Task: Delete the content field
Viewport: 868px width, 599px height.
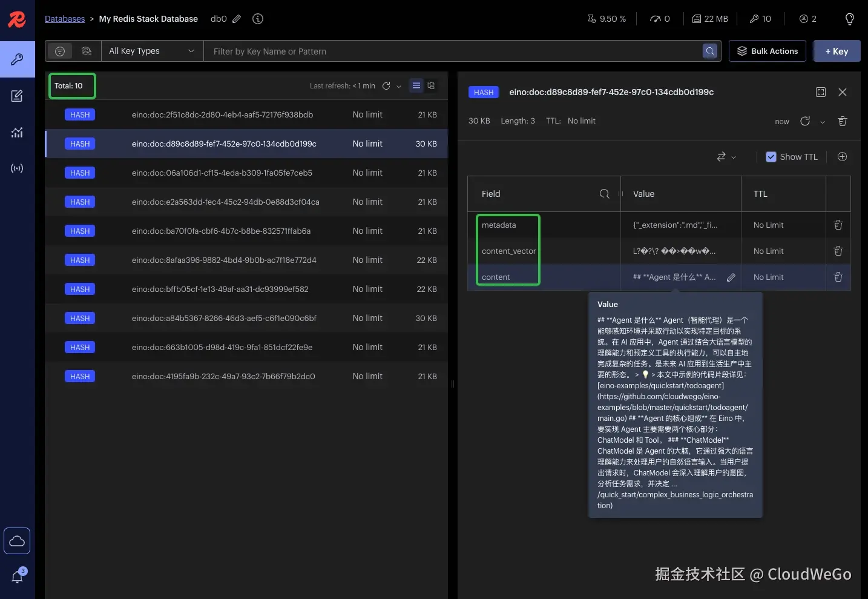Action: [x=838, y=277]
